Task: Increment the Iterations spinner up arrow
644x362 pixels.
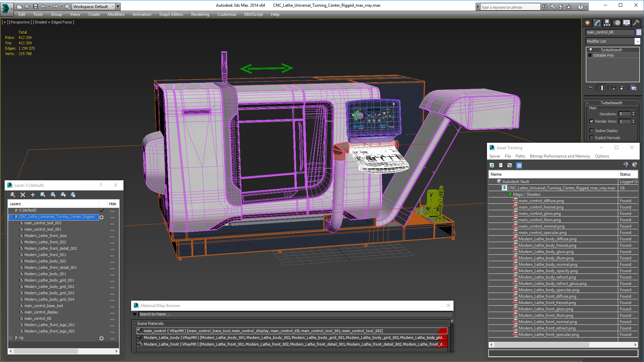Action: click(634, 113)
